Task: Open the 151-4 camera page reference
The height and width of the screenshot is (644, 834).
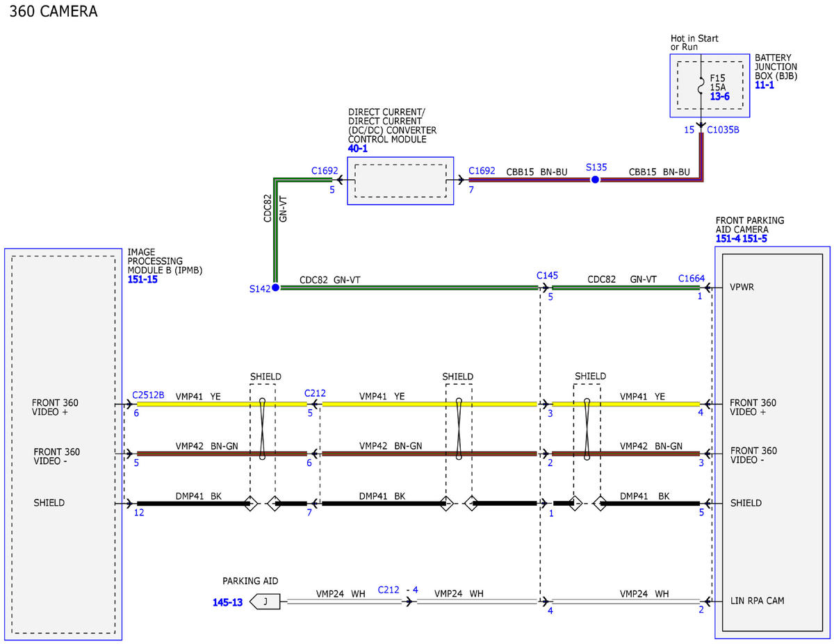Action: click(x=728, y=239)
